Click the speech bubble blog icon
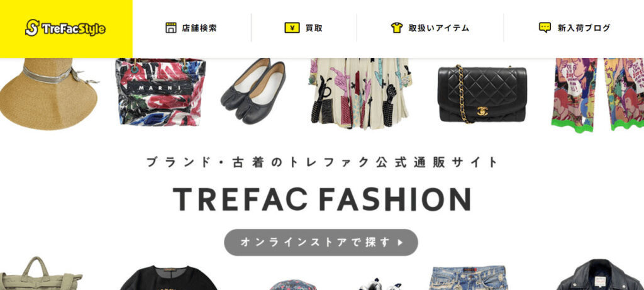644x290 pixels. coord(545,28)
